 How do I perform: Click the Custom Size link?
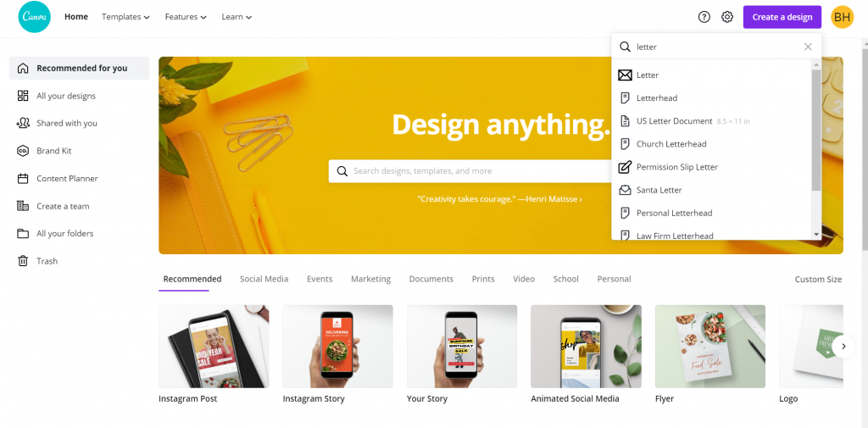pyautogui.click(x=818, y=279)
